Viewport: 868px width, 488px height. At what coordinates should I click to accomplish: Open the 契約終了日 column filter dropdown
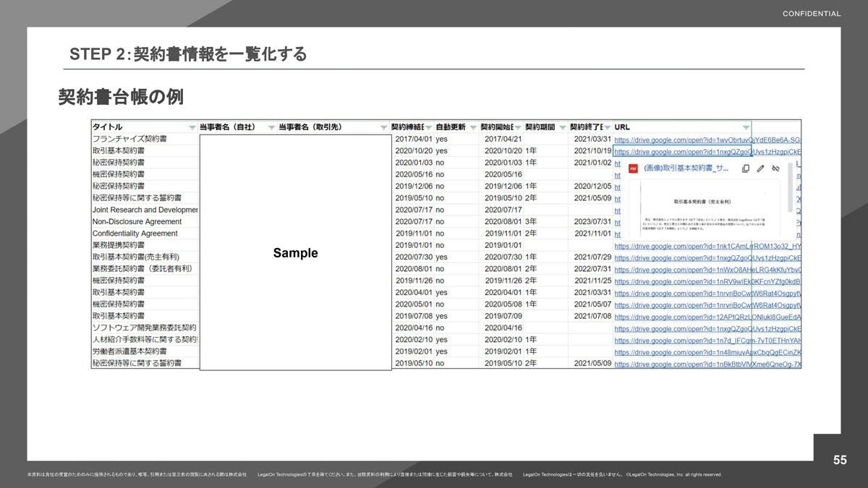tap(606, 127)
